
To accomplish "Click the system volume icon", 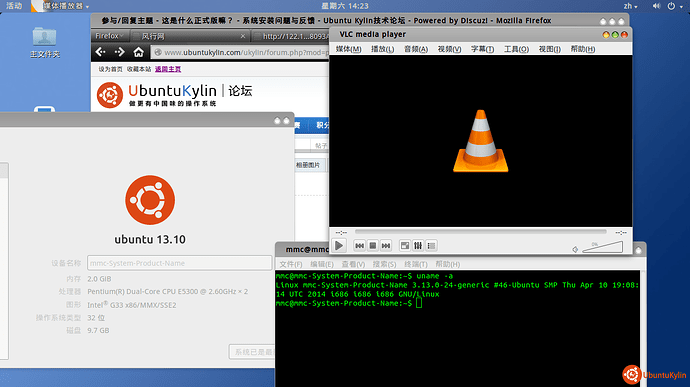I will point(656,6).
